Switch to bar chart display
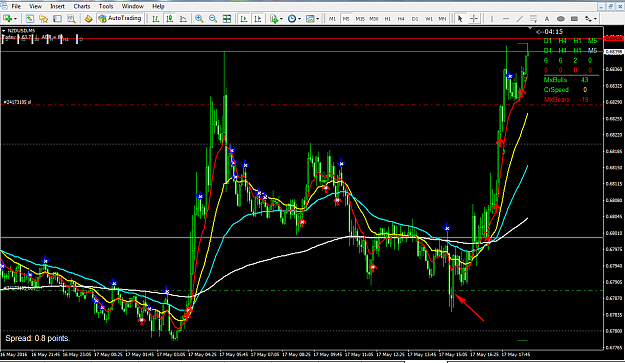This screenshot has width=625, height=363. click(x=156, y=19)
